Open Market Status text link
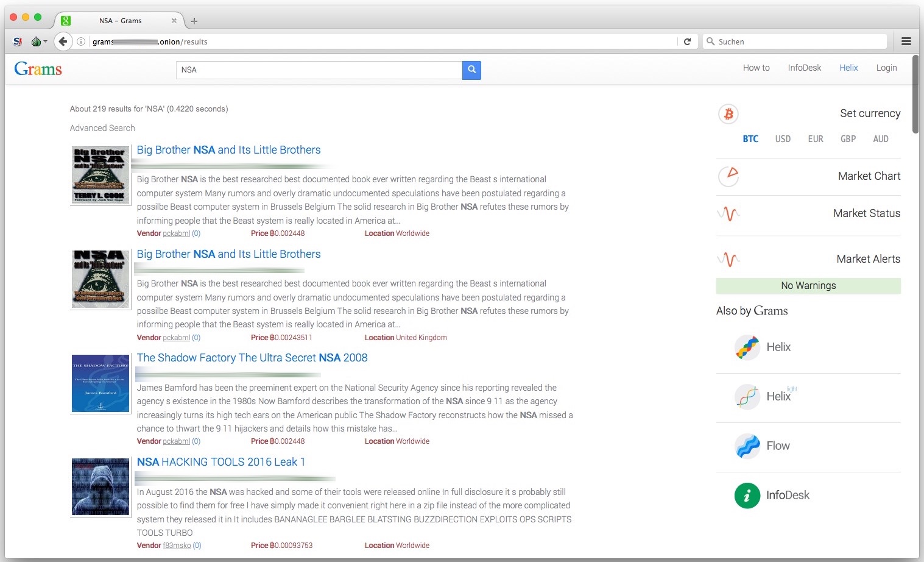This screenshot has height=562, width=924. point(867,213)
